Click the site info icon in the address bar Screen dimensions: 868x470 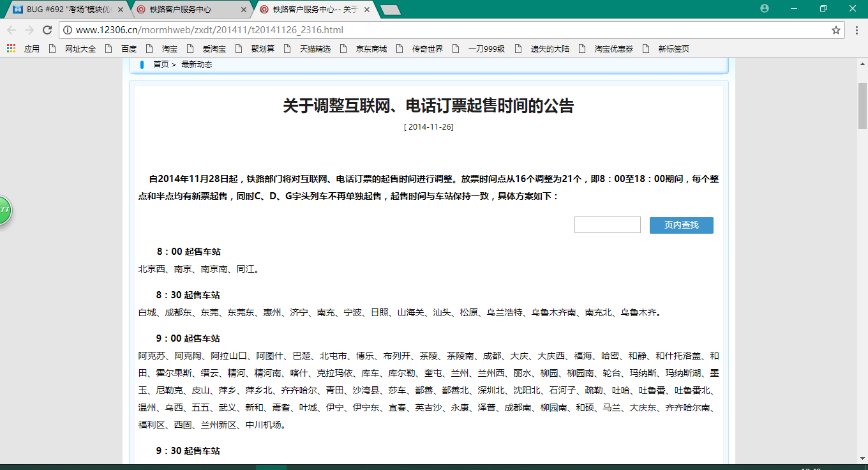click(x=68, y=30)
